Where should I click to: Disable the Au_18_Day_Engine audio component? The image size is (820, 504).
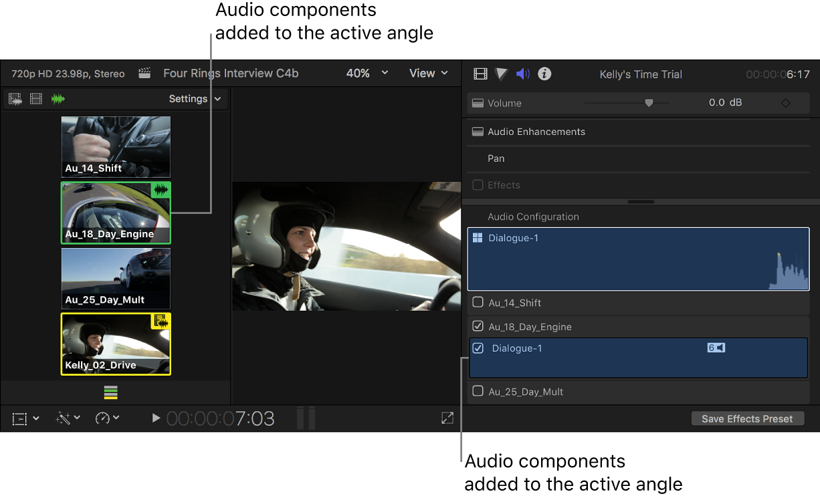click(478, 327)
